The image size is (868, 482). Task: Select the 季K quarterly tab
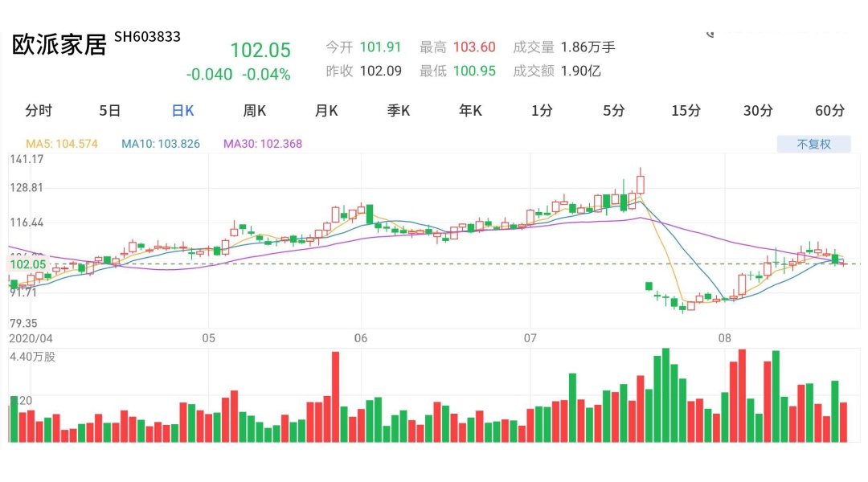point(399,111)
